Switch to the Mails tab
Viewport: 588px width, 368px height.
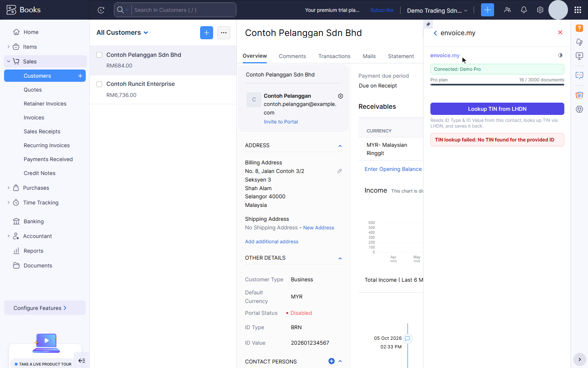(x=369, y=56)
